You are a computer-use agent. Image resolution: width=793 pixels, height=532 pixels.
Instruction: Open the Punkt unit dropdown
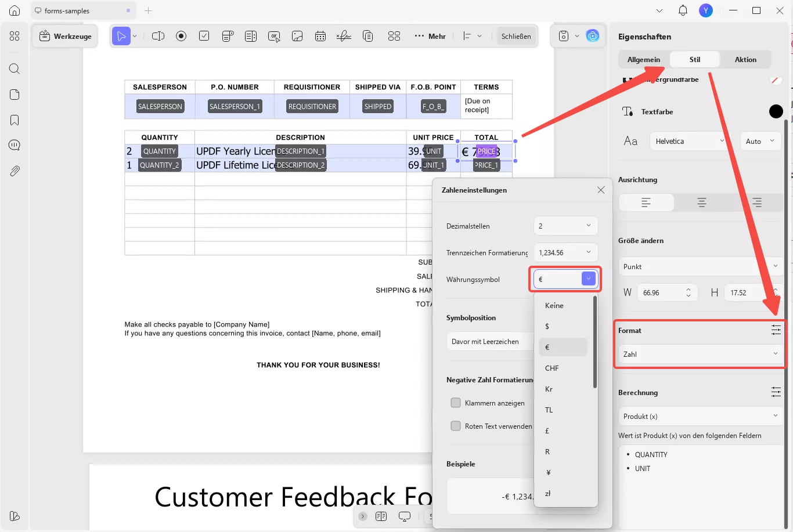[x=701, y=266]
